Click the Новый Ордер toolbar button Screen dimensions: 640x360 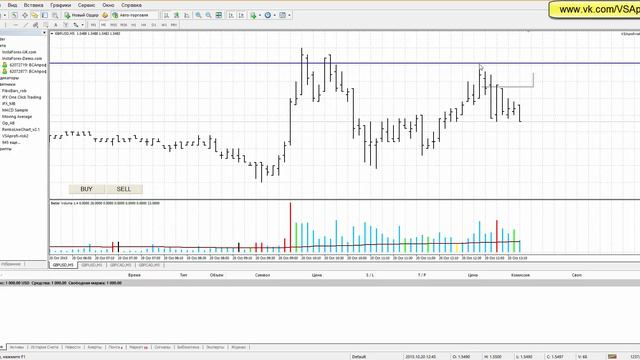click(81, 15)
